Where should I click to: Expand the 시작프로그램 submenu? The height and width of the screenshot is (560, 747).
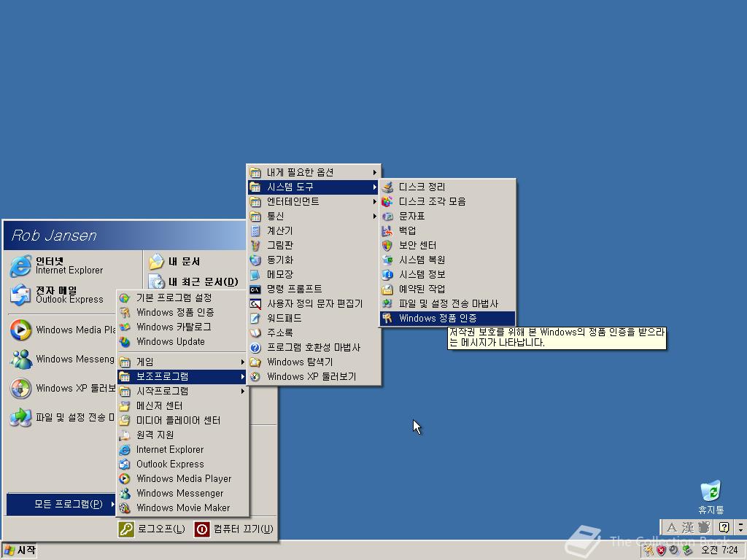point(182,392)
